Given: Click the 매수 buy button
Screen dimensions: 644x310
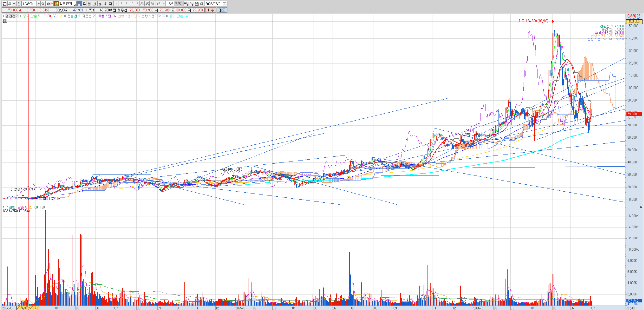Looking at the screenshot, I should coord(210,10).
